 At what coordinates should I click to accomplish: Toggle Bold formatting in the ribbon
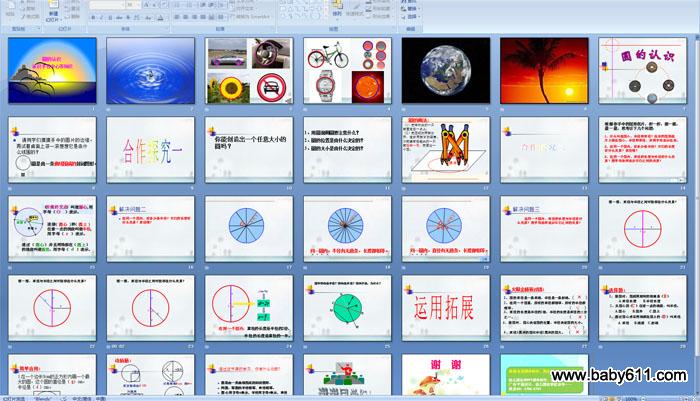coord(93,17)
